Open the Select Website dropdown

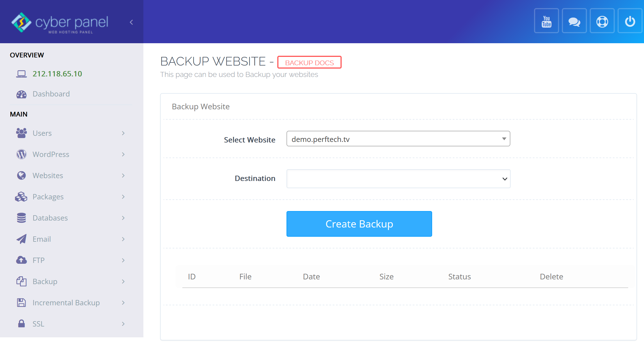398,139
